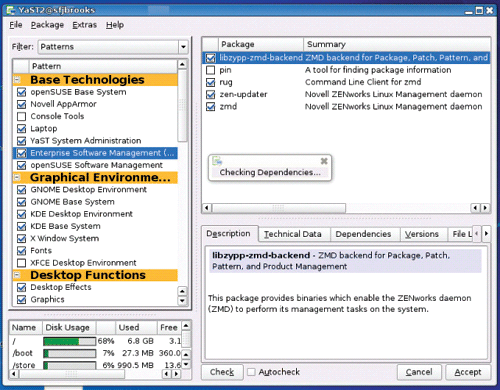
Task: Click the tab bar left scroll arrow
Action: point(477,234)
